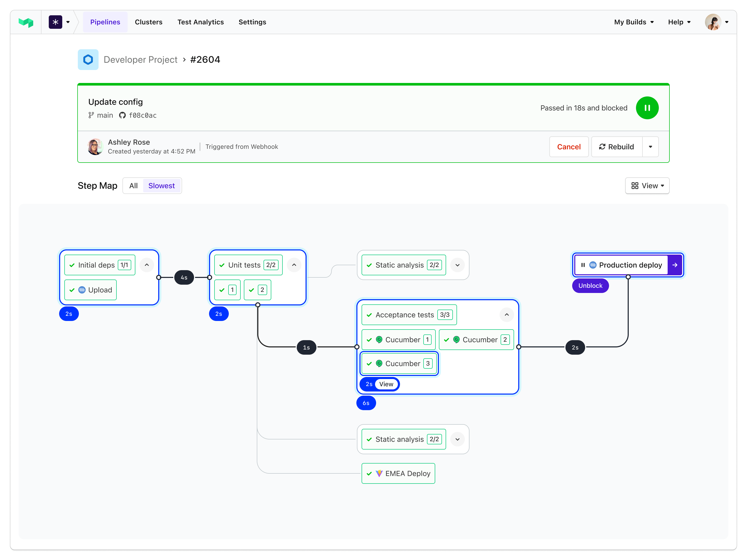Viewport: 747px width, 560px height.
Task: Click the Unblock button
Action: (x=590, y=285)
